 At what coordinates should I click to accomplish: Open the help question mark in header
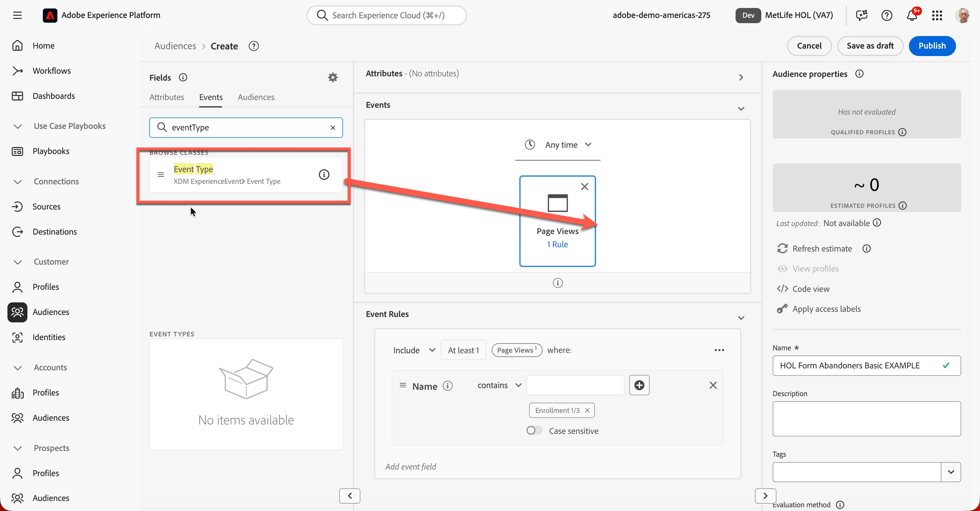tap(886, 15)
